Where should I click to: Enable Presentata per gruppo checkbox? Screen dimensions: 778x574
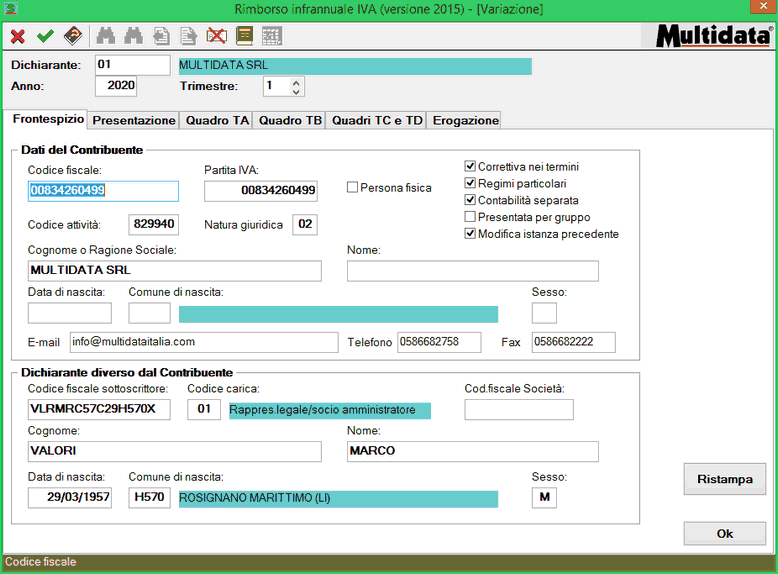(x=470, y=217)
